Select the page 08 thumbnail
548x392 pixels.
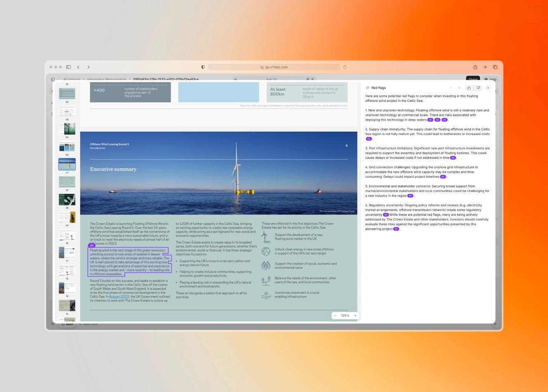(67, 200)
